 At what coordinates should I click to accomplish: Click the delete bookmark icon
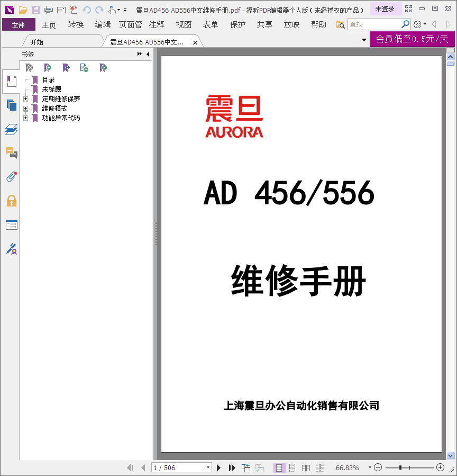pos(29,68)
